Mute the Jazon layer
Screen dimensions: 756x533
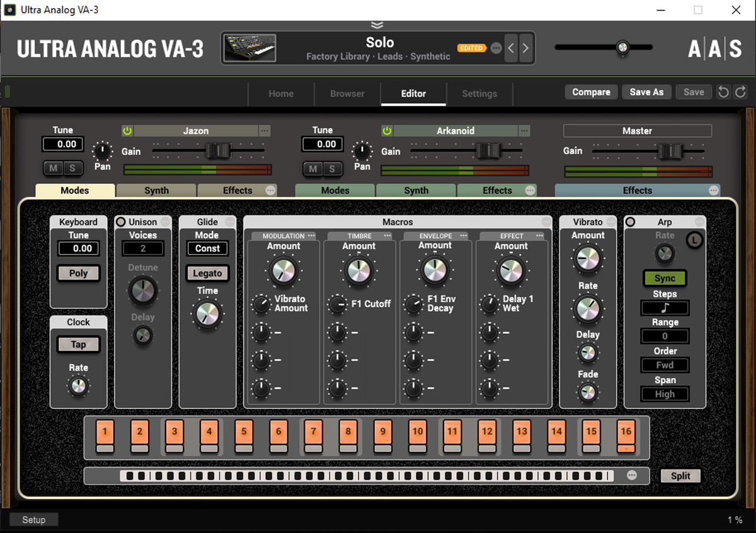click(54, 168)
